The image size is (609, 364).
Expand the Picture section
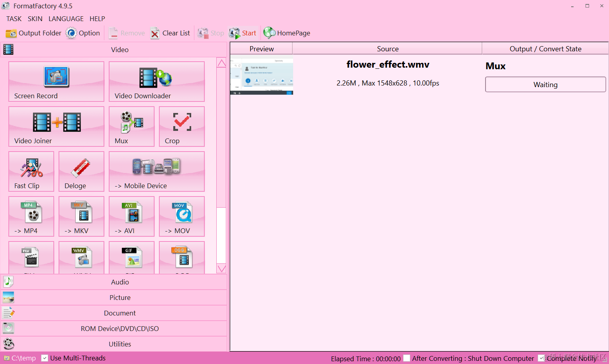114,298
